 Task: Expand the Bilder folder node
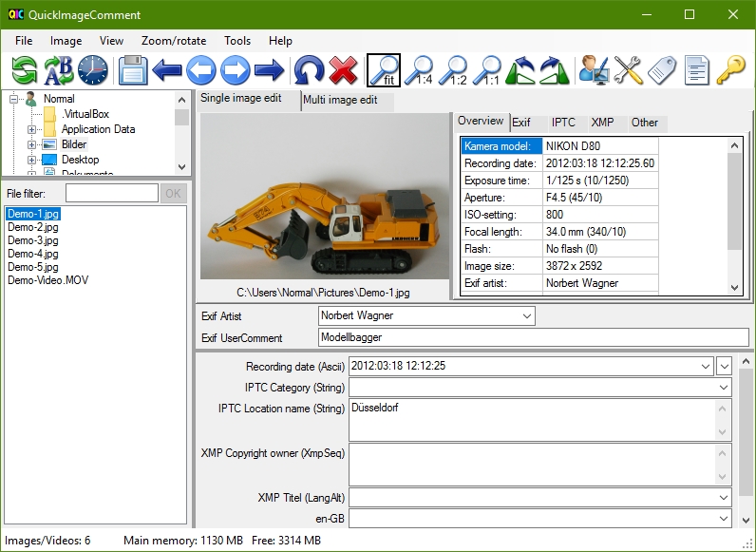pos(32,144)
